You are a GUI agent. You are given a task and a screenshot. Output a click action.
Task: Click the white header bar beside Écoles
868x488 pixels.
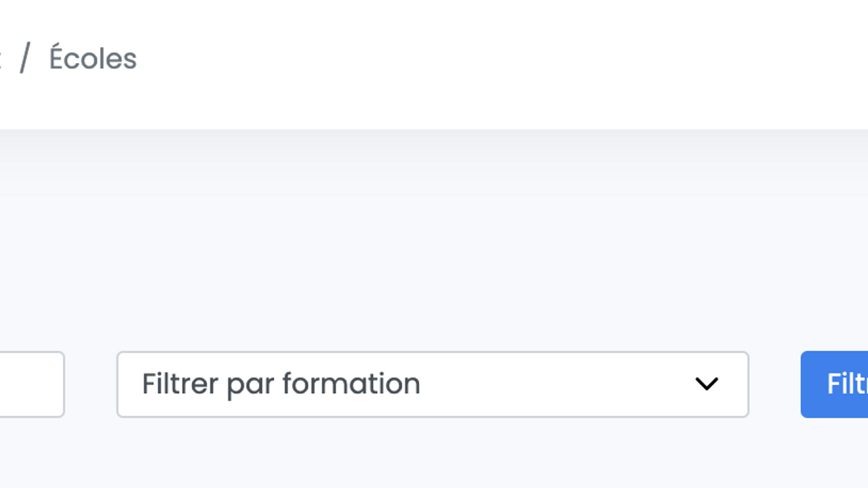click(x=475, y=61)
